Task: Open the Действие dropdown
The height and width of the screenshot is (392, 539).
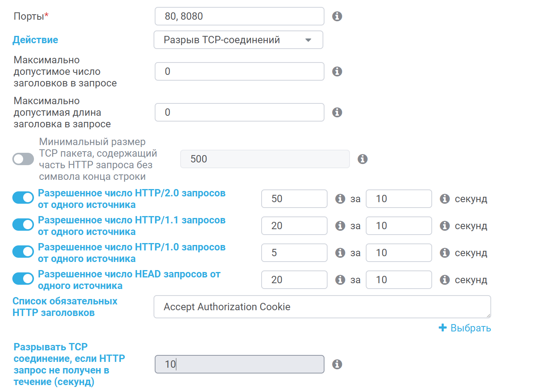Action: click(238, 40)
